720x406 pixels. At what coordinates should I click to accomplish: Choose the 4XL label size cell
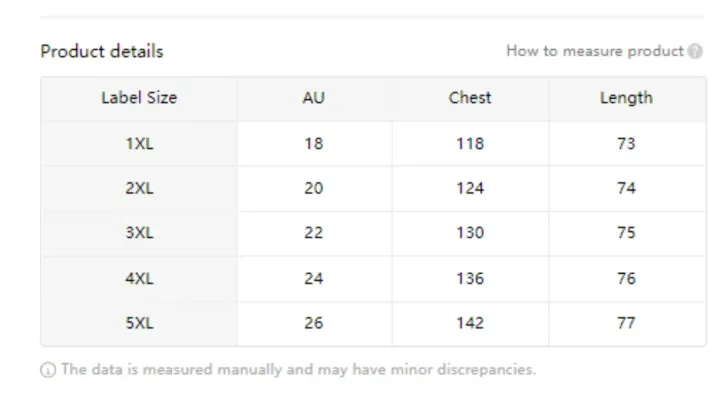coord(139,278)
